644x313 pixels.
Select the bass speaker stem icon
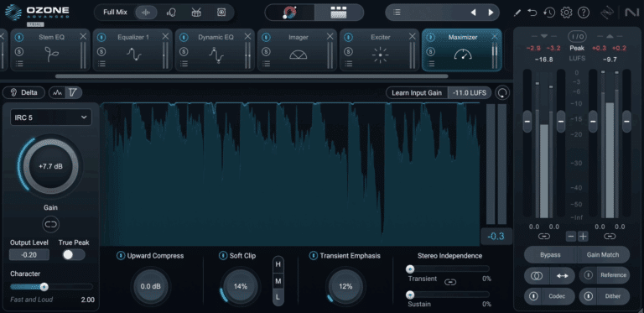pyautogui.click(x=221, y=13)
